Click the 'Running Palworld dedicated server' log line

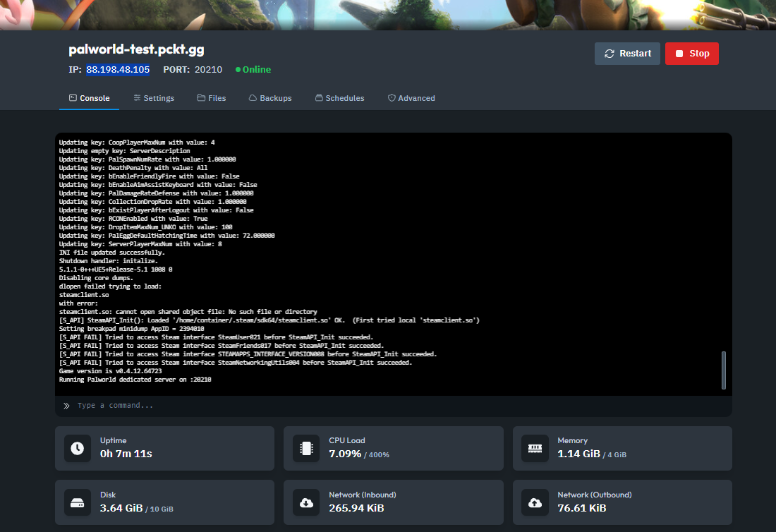tap(135, 380)
